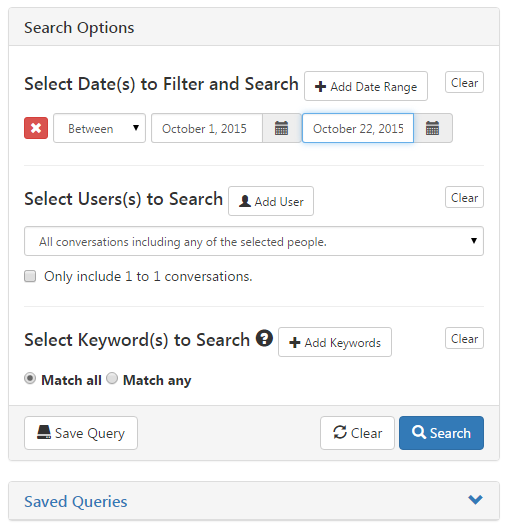Clear the keywords section
The height and width of the screenshot is (532, 514).
(464, 338)
